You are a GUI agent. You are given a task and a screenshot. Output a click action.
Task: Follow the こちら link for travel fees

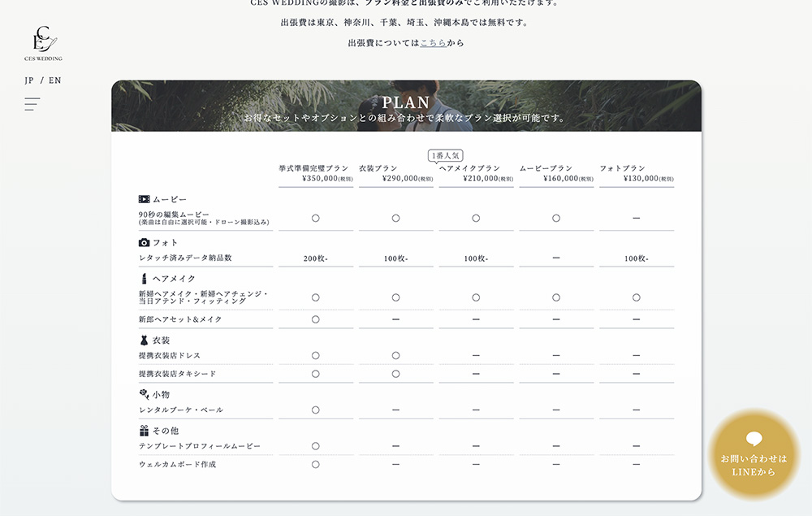(433, 42)
